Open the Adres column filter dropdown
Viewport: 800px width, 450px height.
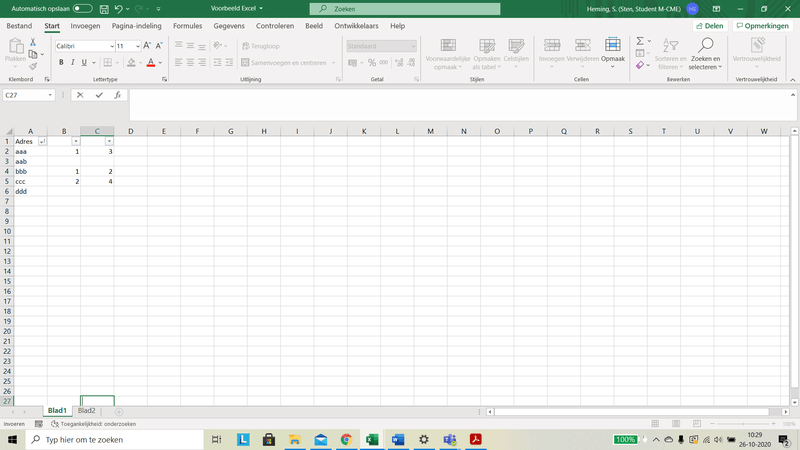[x=42, y=141]
